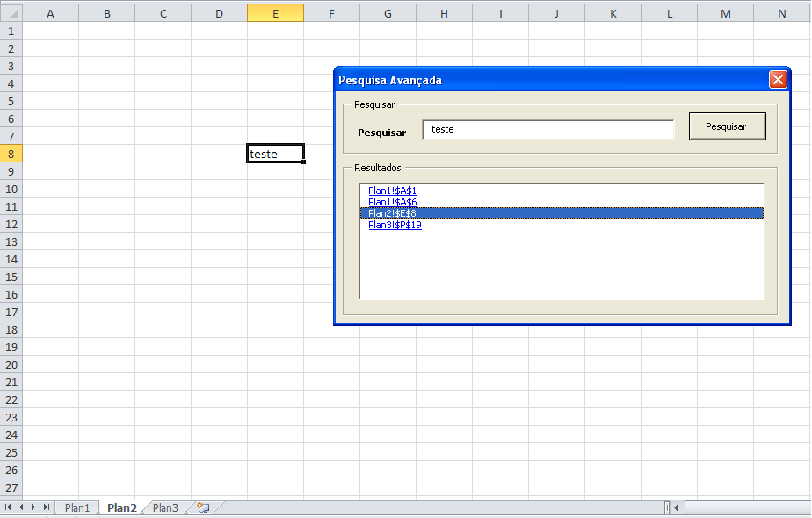Click the horizontal scrollbar left arrow

tap(677, 507)
